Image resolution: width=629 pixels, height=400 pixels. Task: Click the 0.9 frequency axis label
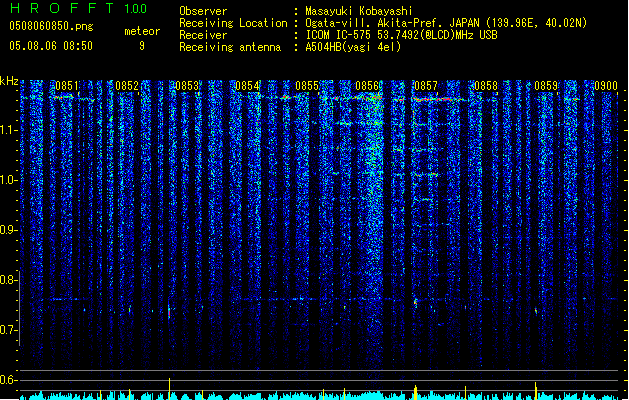click(x=8, y=230)
